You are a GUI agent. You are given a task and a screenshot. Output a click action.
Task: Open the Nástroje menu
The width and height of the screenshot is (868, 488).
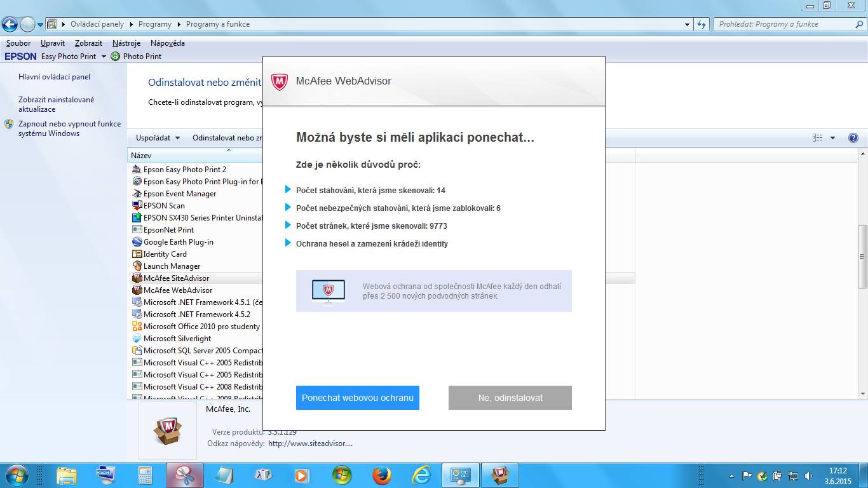click(126, 43)
